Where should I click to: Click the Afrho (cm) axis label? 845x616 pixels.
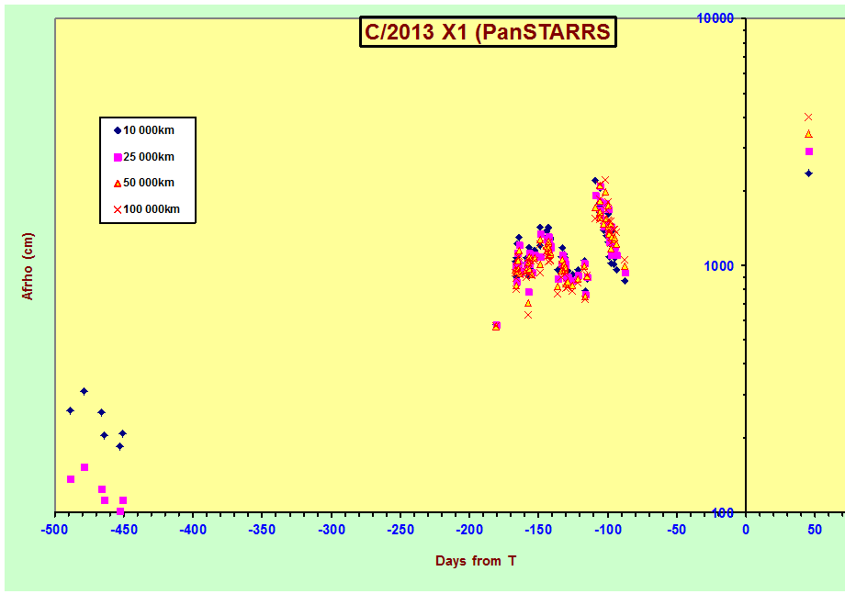(27, 266)
